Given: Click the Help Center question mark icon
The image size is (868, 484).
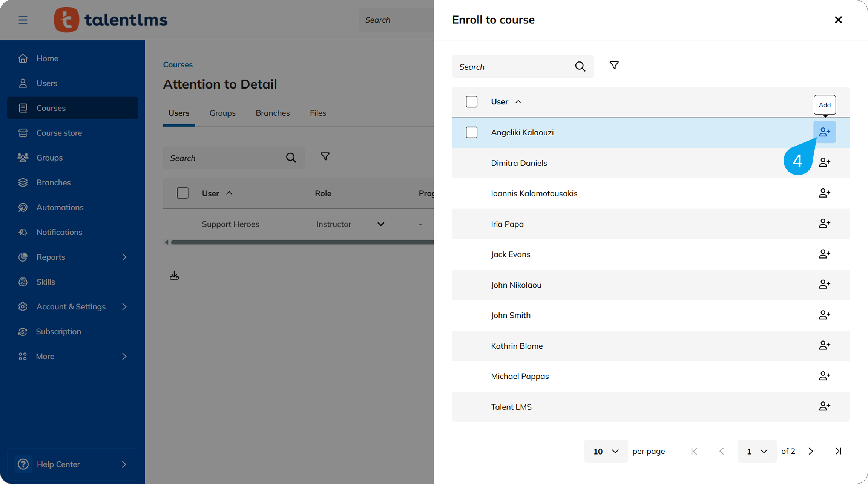Looking at the screenshot, I should pyautogui.click(x=23, y=464).
